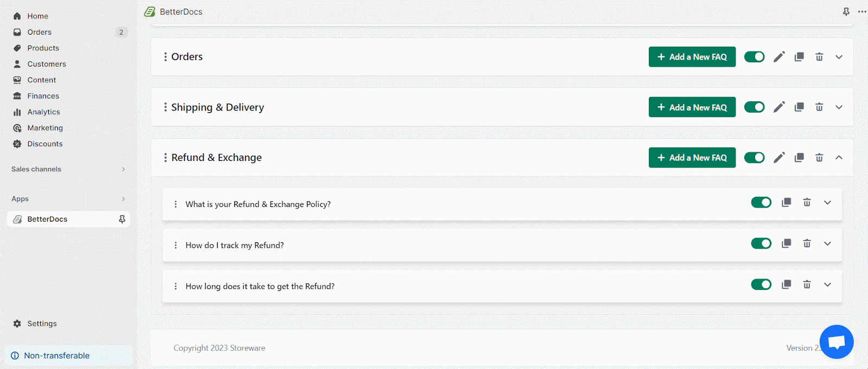This screenshot has height=369, width=868.
Task: Delete the 'How do I track my Refund?' FAQ
Action: [807, 244]
